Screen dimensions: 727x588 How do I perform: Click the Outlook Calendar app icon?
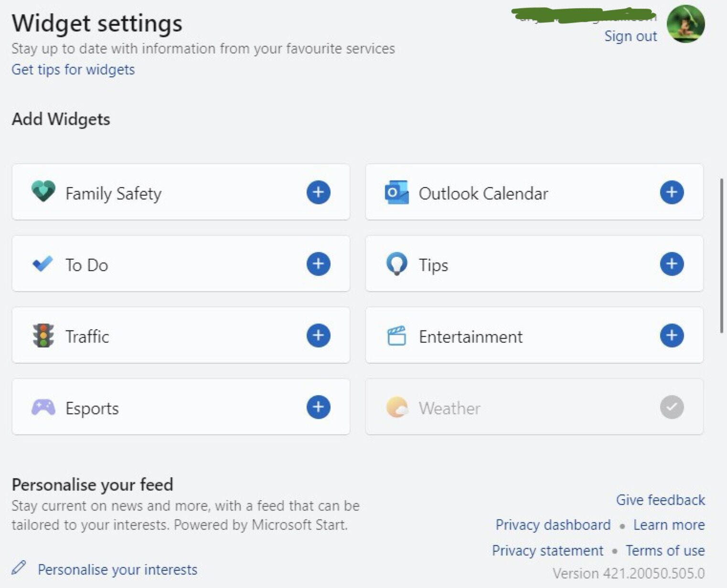click(396, 192)
